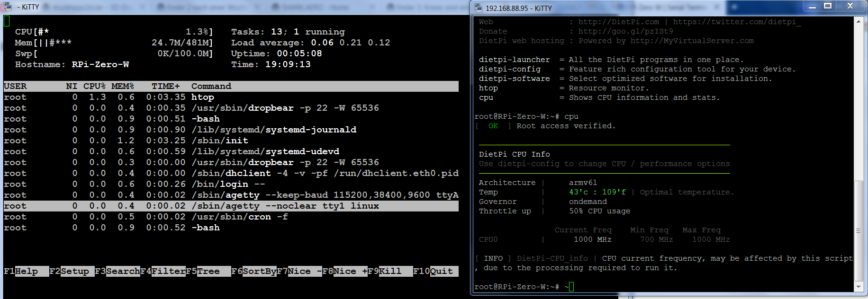Click the Hostname RPi-Zero-W text
Viewport: 868px width, 299px height.
pyautogui.click(x=72, y=64)
